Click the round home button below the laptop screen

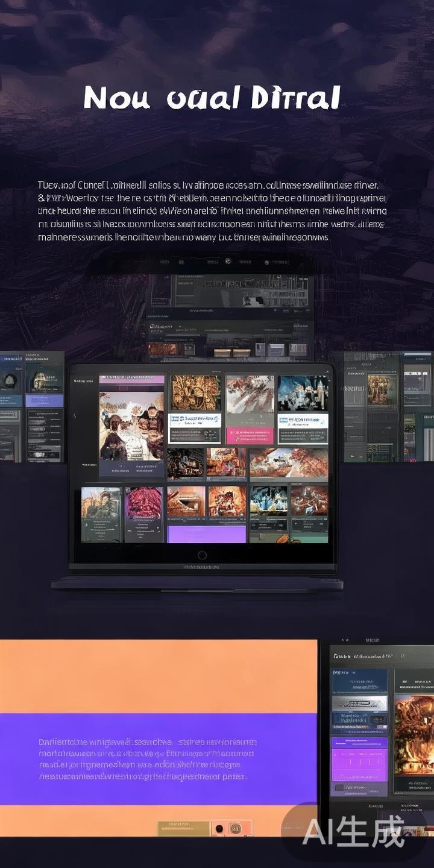point(202,555)
